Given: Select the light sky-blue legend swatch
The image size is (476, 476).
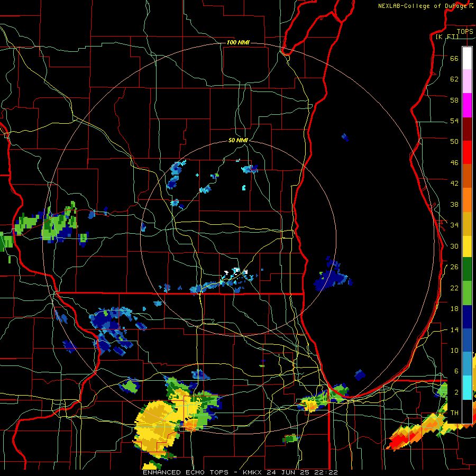Looking at the screenshot, I should tap(467, 364).
